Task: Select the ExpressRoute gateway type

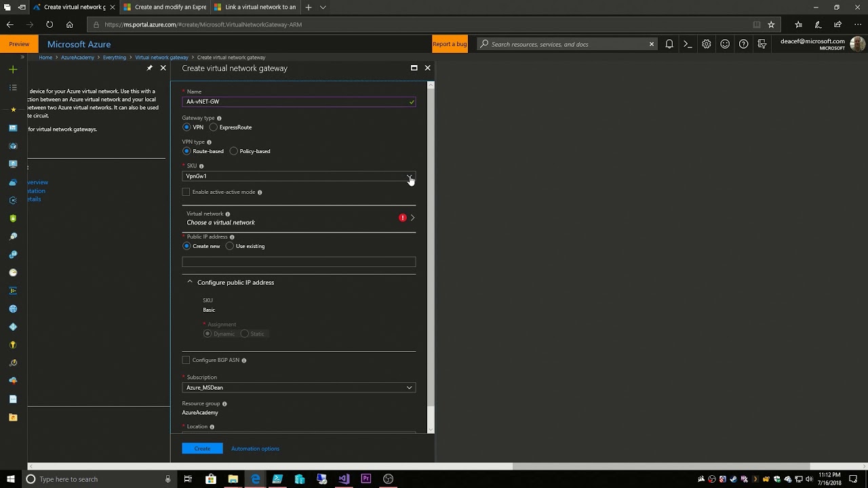Action: coord(214,127)
